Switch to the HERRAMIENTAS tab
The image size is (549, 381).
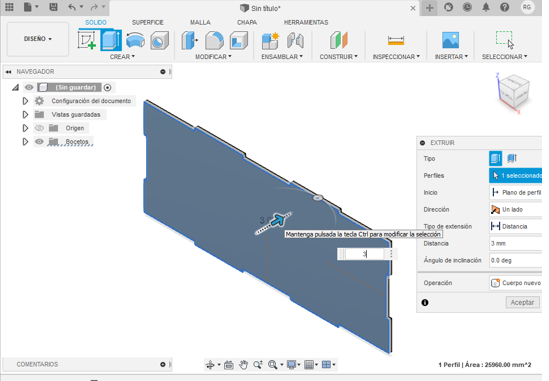(x=306, y=22)
